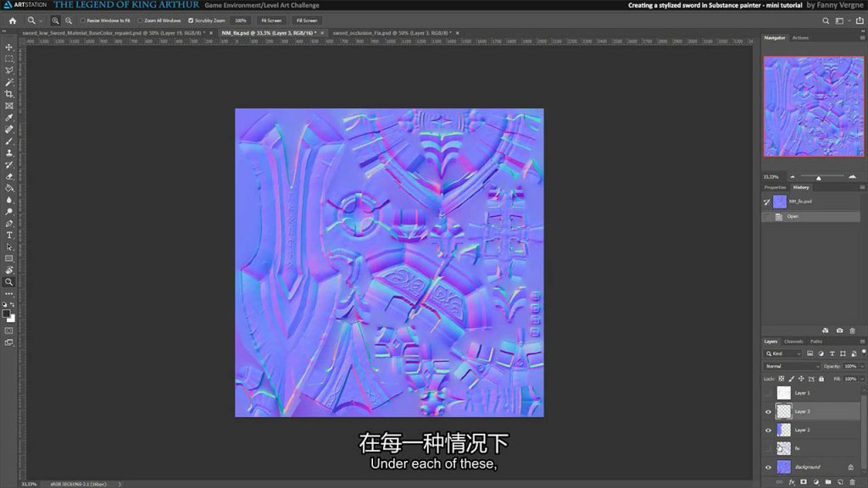The image size is (868, 488).
Task: Hide Background layer visibility eye
Action: coord(768,467)
